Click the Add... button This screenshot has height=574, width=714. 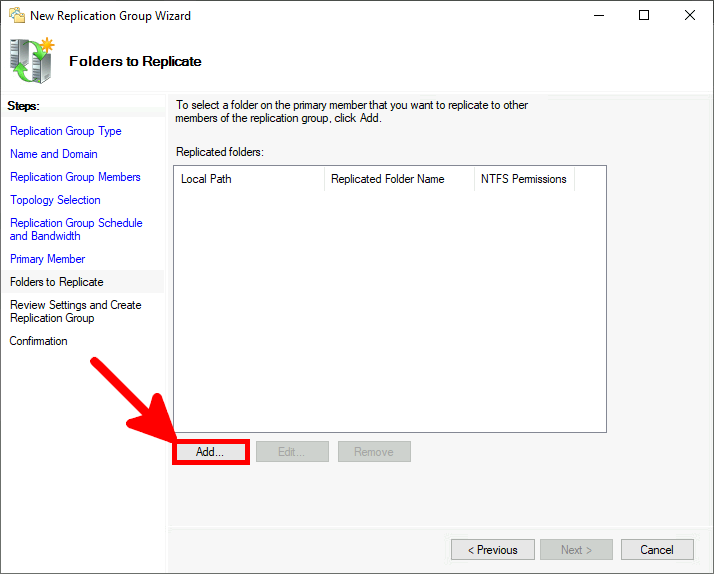click(x=210, y=452)
